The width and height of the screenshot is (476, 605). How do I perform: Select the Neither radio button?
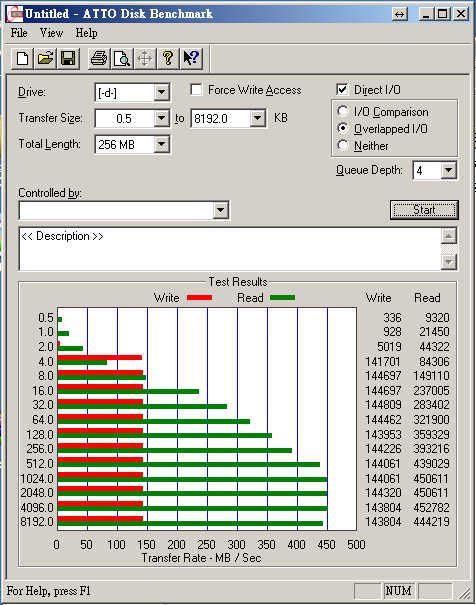[x=343, y=145]
